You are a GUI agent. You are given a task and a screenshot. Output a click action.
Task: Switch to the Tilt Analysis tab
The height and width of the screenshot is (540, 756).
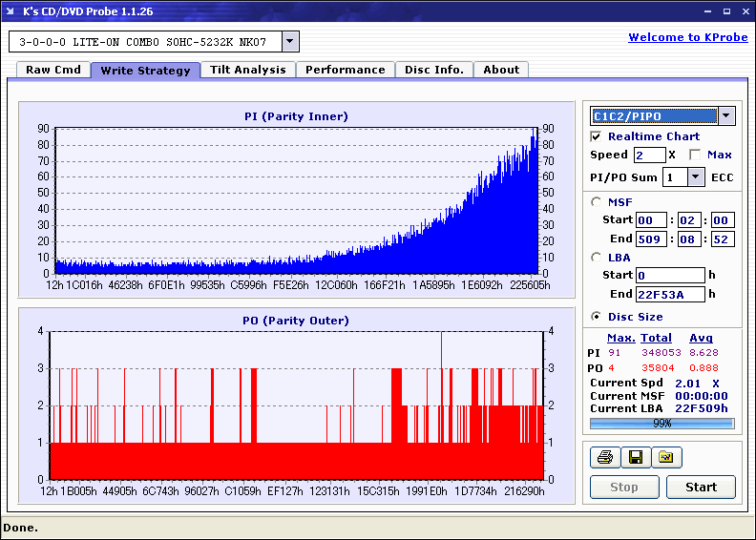(x=248, y=70)
